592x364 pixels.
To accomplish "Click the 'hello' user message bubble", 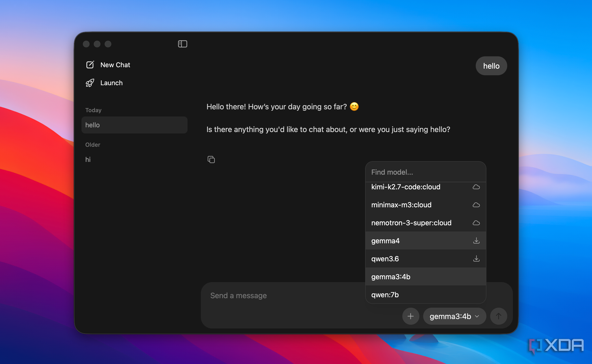I will click(x=491, y=66).
